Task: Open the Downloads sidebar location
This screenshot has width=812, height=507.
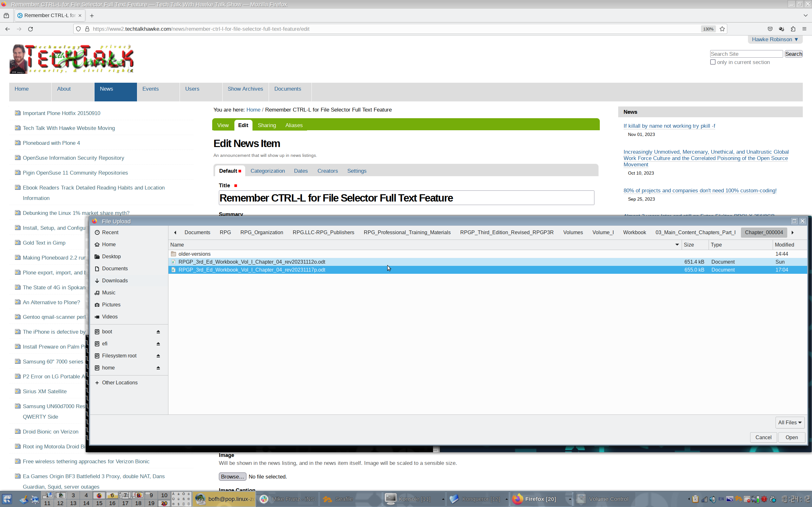Action: point(115,281)
